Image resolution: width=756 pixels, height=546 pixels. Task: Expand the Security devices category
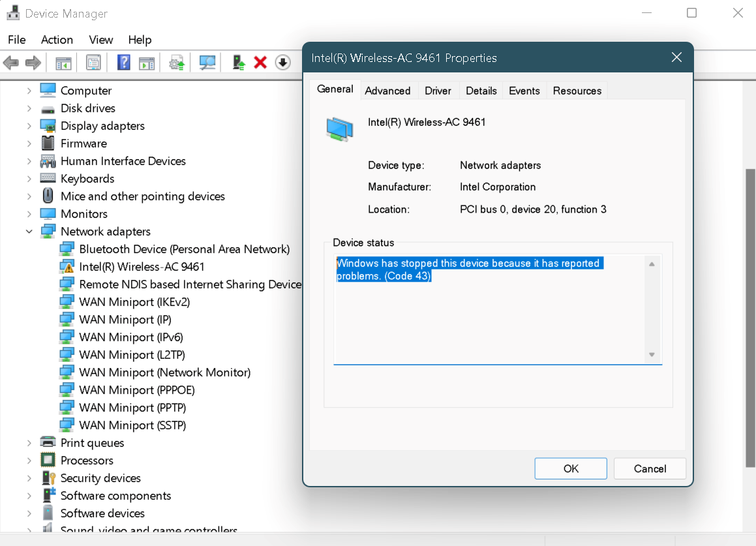click(x=29, y=478)
